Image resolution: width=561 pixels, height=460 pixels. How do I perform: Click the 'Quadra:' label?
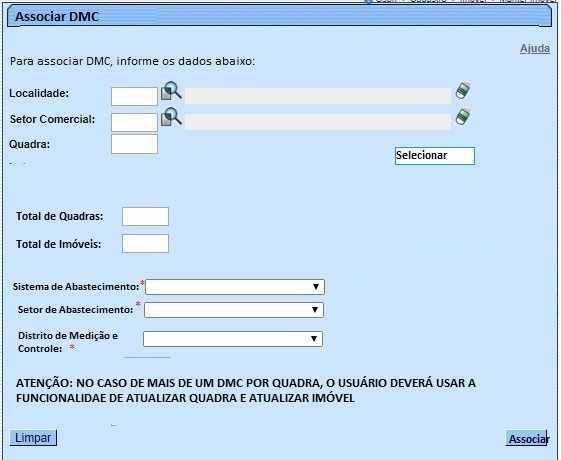click(29, 144)
